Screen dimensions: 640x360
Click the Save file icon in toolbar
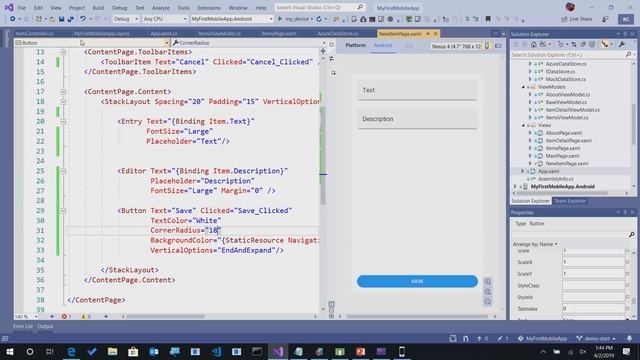(61, 19)
